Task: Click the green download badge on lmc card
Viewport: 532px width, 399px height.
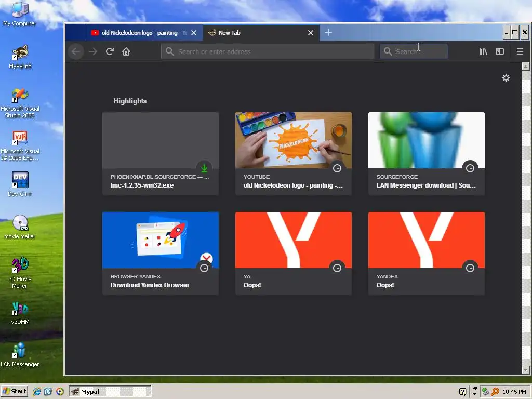Action: pos(204,168)
